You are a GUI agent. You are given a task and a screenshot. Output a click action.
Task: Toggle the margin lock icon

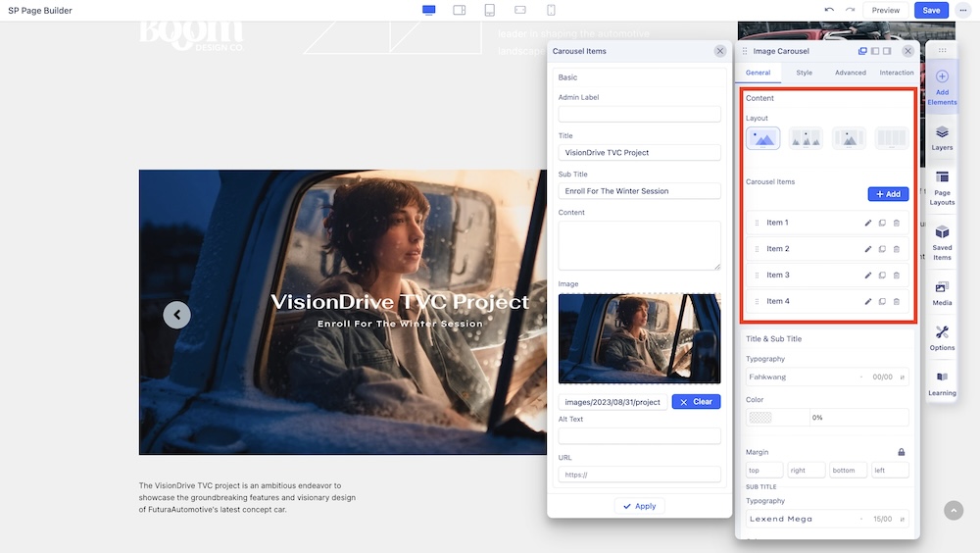[901, 452]
